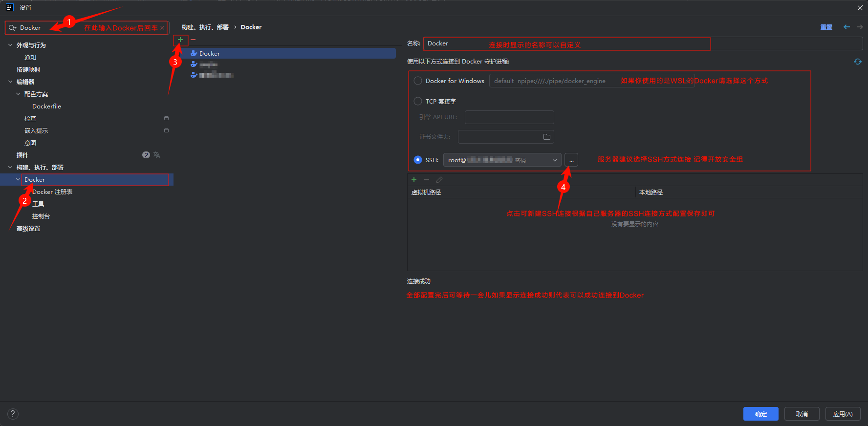The image size is (868, 426).
Task: Select the second connection in the Docker list
Action: pos(288,64)
